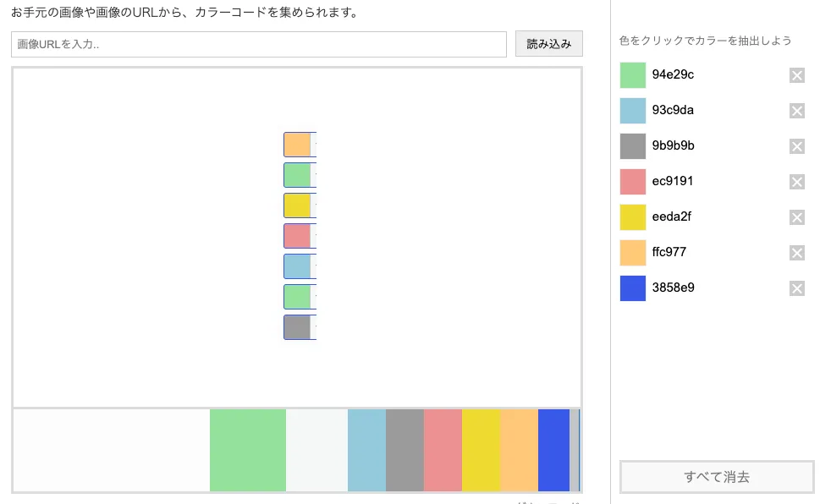Click the light blue band in palette strip
Viewport: 820px width, 504px height.
click(x=367, y=450)
